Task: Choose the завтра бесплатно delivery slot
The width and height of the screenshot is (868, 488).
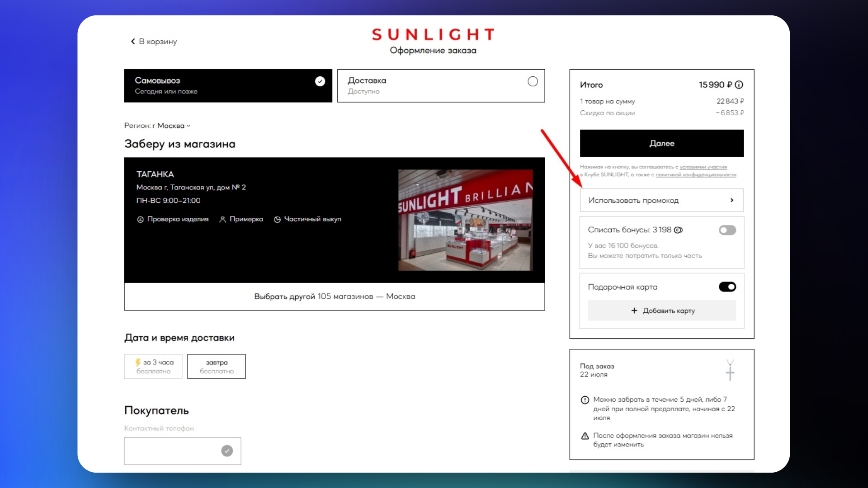Action: (x=217, y=366)
